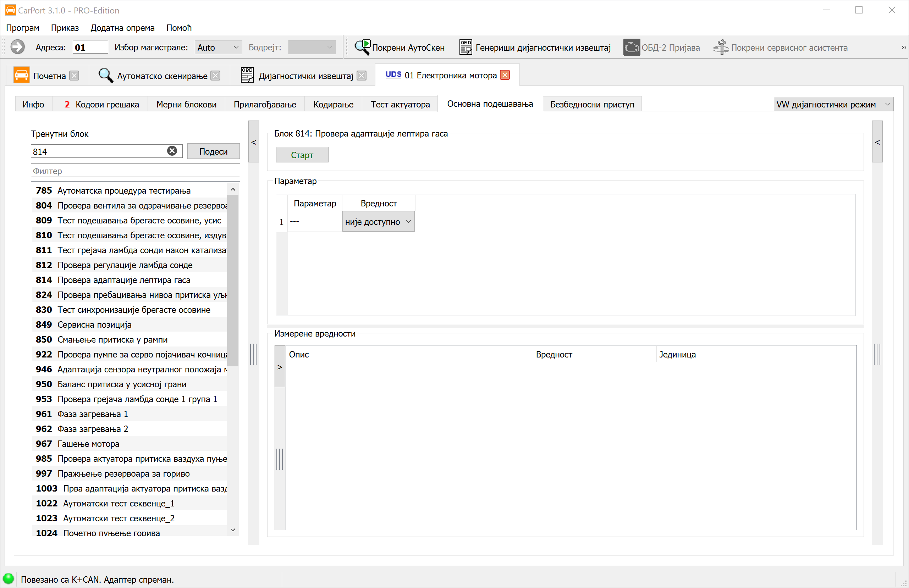Clear the current block field (X icon)
The height and width of the screenshot is (588, 909).
tap(172, 151)
